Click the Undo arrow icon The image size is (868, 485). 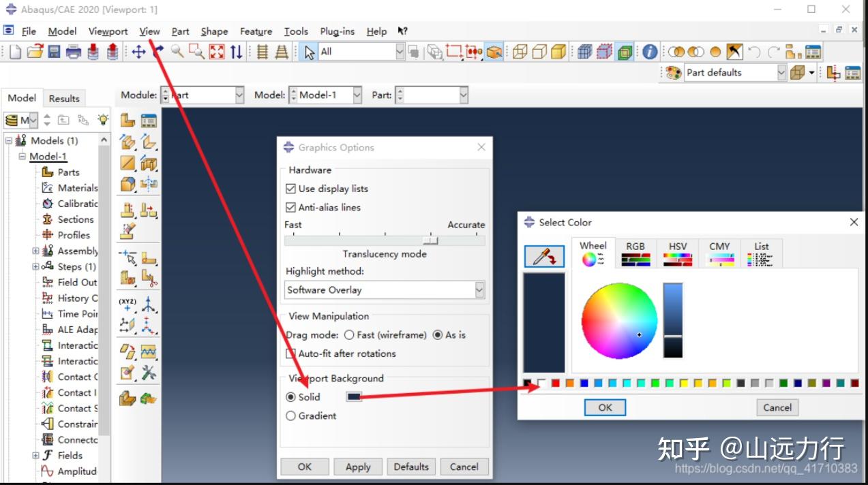coord(753,52)
